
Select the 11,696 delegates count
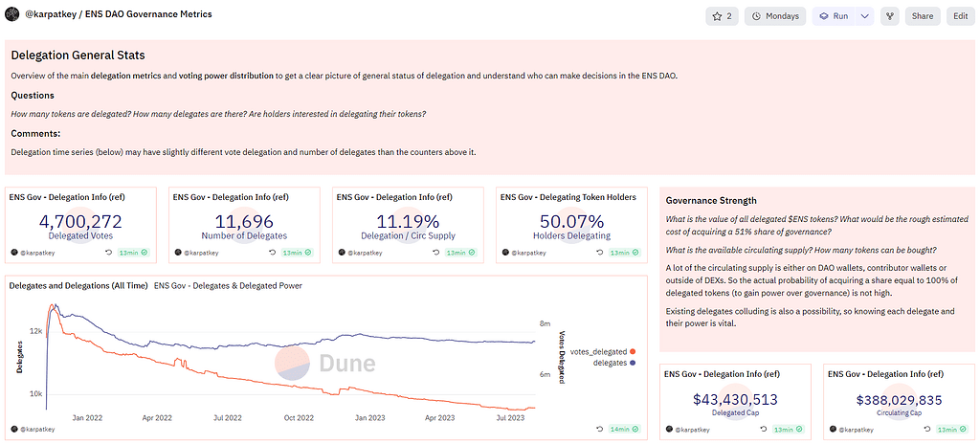tap(244, 221)
